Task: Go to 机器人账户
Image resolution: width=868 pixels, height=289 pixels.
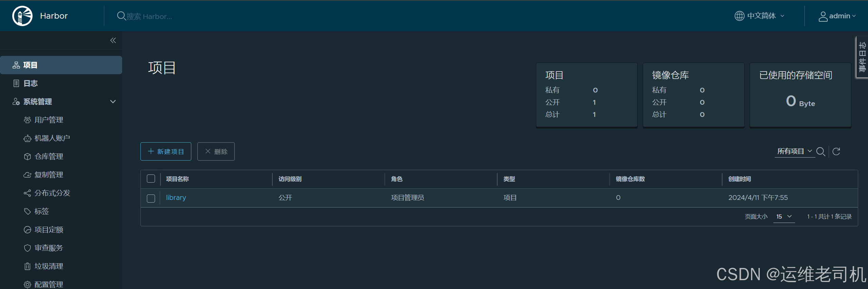Action: pos(52,138)
